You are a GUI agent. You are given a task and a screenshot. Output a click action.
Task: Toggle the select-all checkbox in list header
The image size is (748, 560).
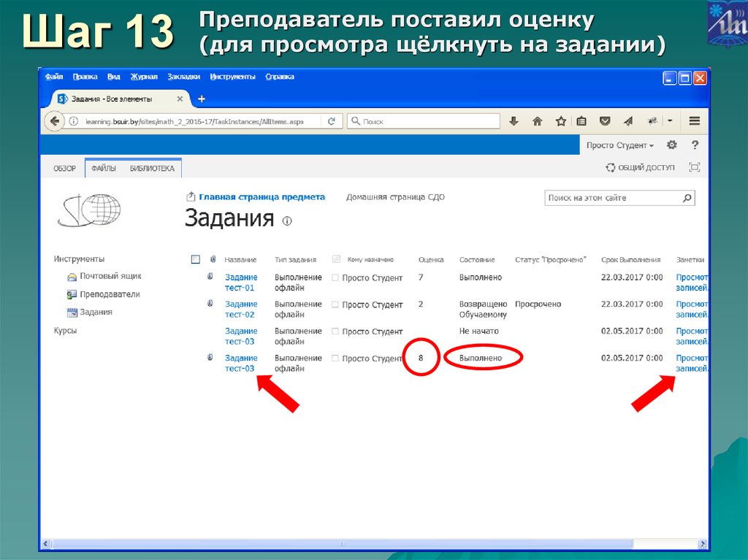coord(194,258)
